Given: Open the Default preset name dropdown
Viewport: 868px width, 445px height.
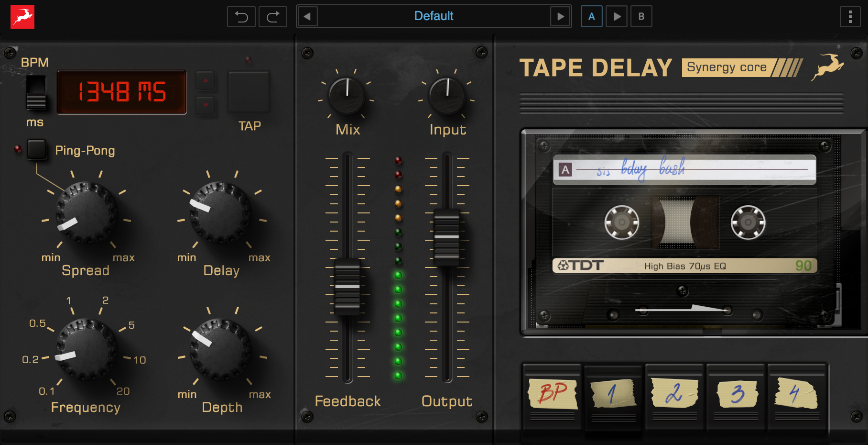Looking at the screenshot, I should [434, 16].
